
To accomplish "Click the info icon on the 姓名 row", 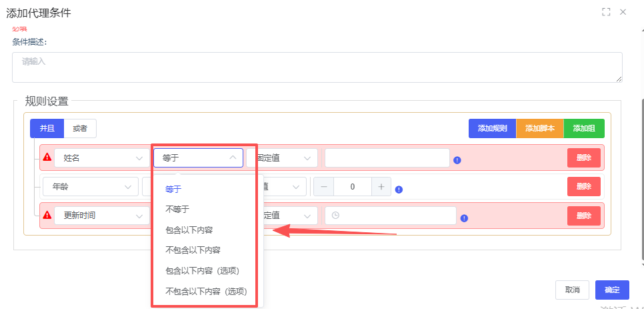I will pyautogui.click(x=457, y=160).
